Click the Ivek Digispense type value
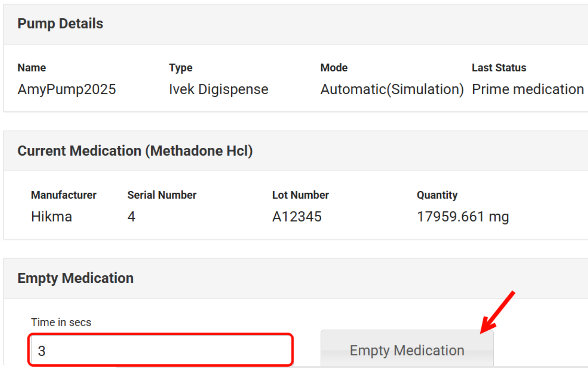 click(x=218, y=89)
